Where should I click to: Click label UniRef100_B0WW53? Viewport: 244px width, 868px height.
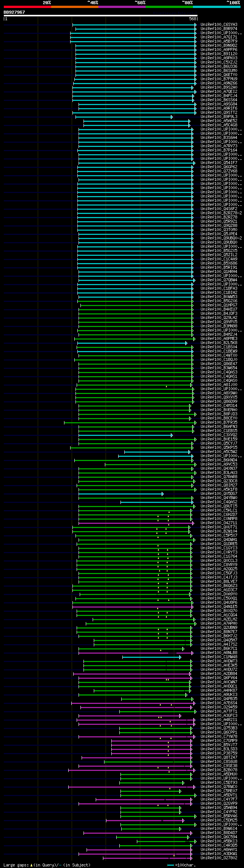click(219, 297)
